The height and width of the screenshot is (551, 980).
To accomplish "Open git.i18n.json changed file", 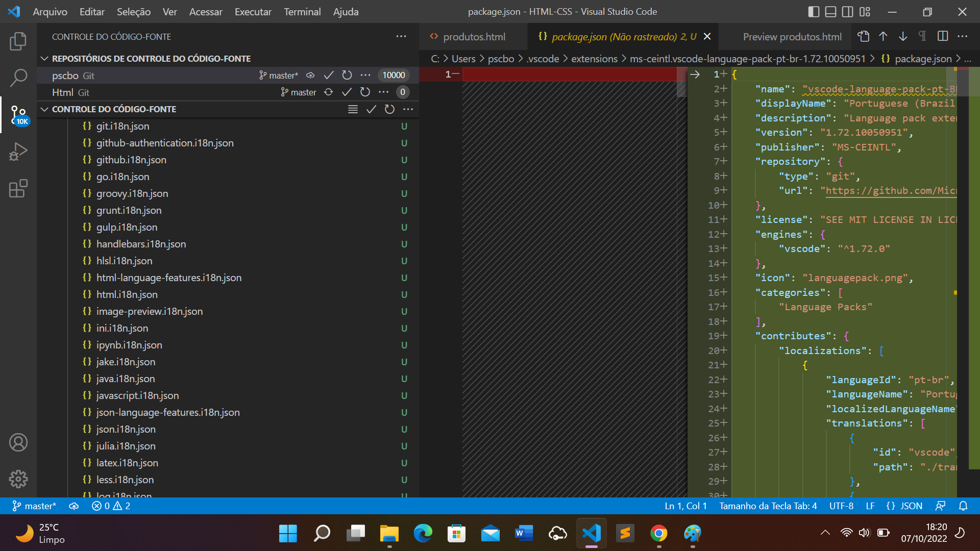I will click(x=228, y=126).
